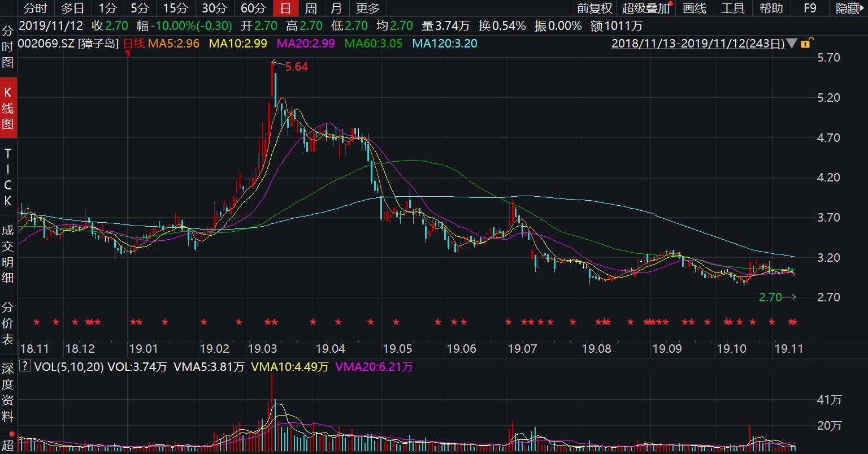Open the 更多 periods dropdown
The height and width of the screenshot is (454, 868).
coord(368,8)
